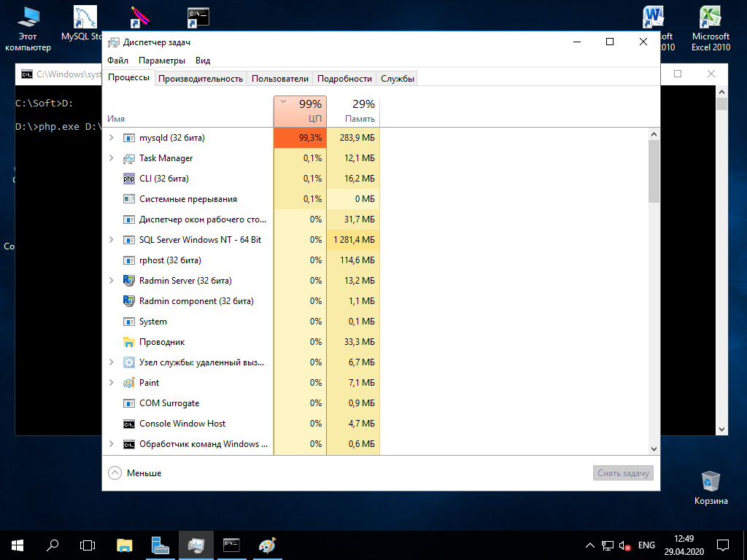Expand the Paint process group
The height and width of the screenshot is (560, 747).
click(x=112, y=383)
